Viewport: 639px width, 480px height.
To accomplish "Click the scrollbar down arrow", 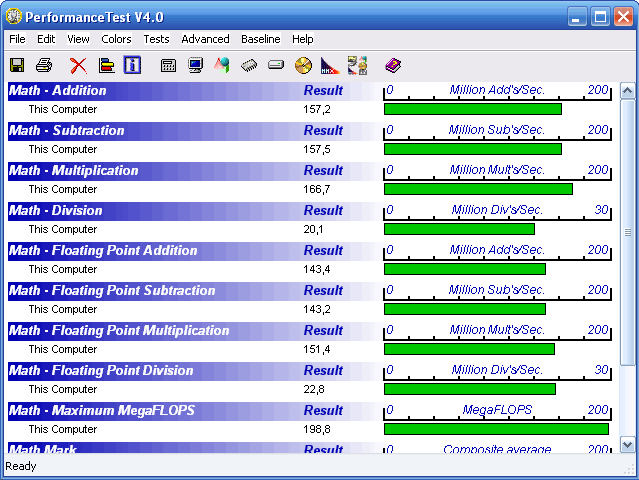I will pos(627,444).
